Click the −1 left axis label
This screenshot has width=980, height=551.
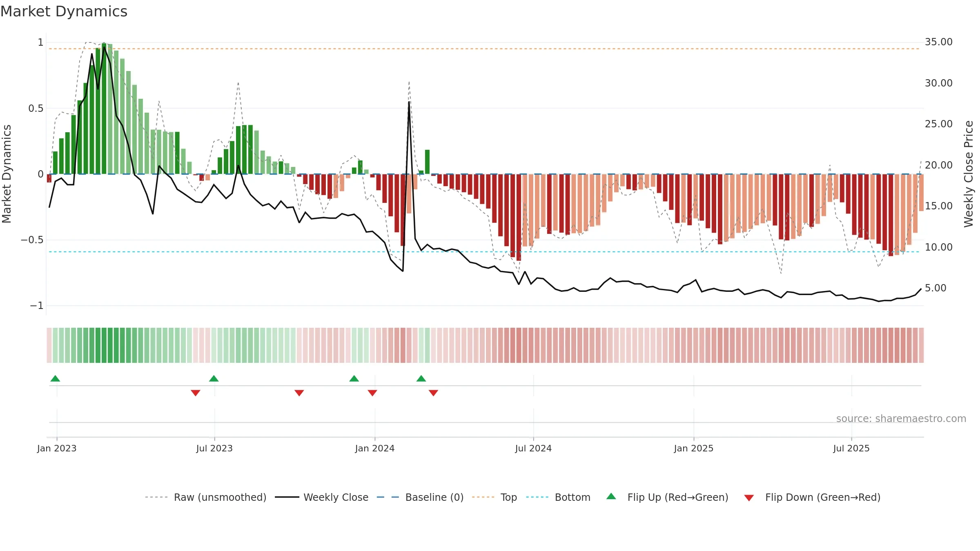36,306
